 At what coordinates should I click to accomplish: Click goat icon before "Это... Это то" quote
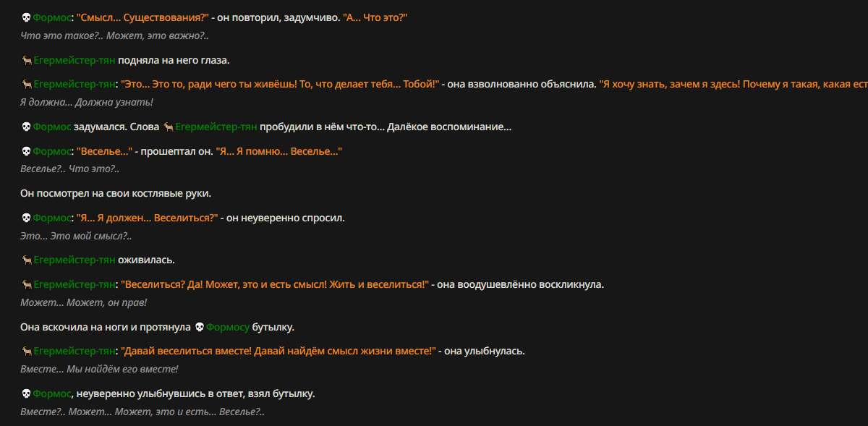[x=26, y=85]
